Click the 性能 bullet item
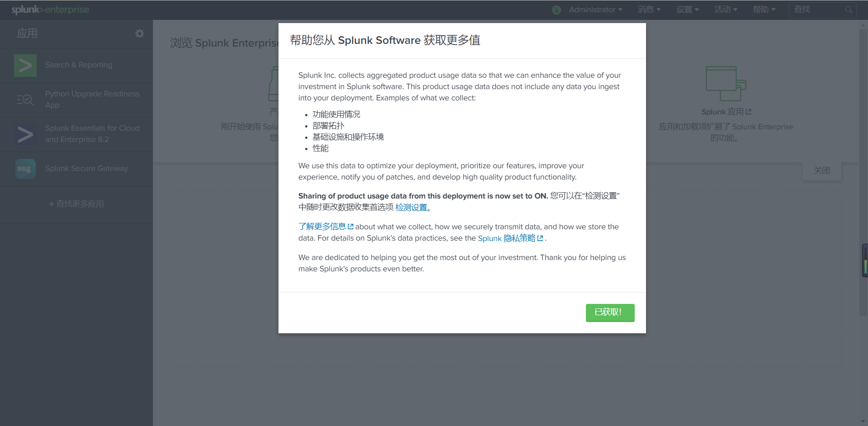This screenshot has height=426, width=868. point(321,148)
